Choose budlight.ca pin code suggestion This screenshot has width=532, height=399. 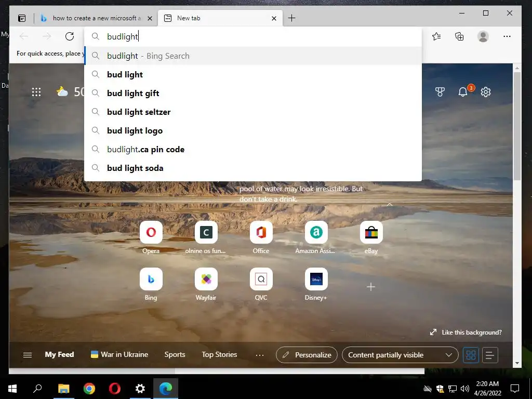(x=253, y=149)
